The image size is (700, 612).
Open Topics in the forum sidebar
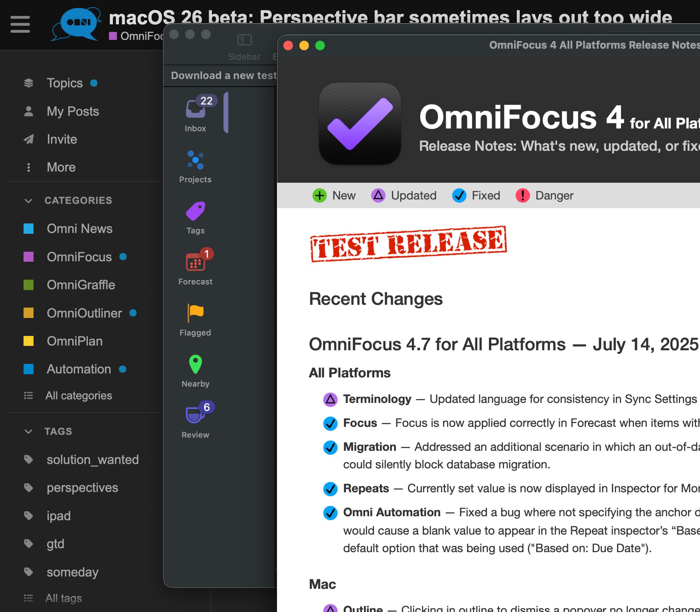tap(65, 83)
